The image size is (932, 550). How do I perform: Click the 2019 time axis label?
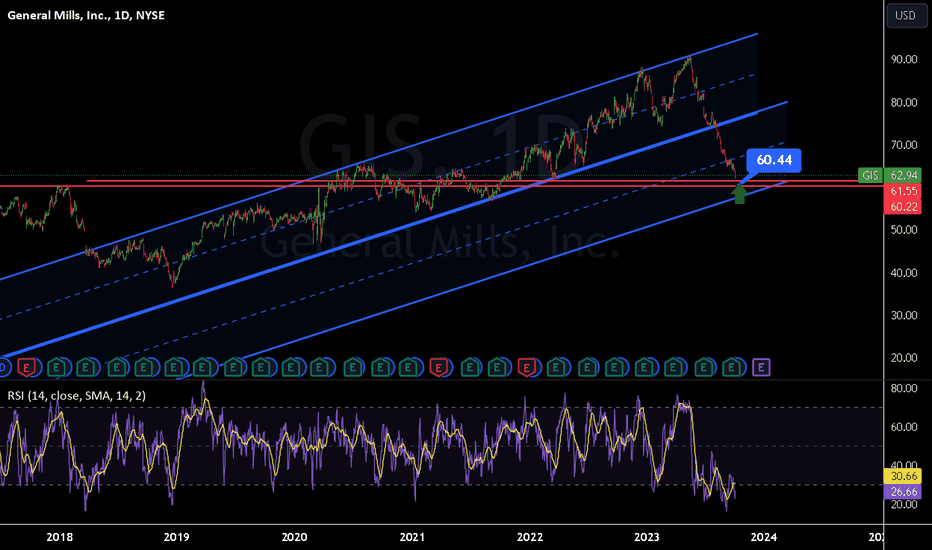pyautogui.click(x=177, y=537)
